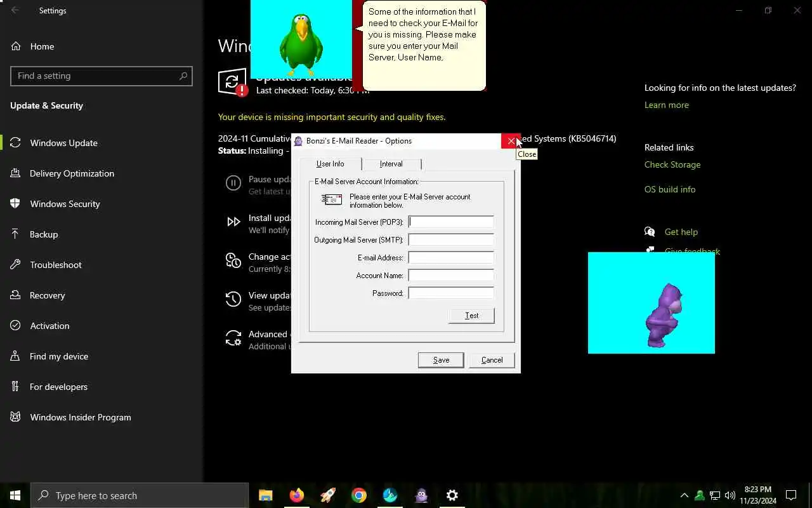Image resolution: width=812 pixels, height=508 pixels.
Task: Open Firefox from the taskbar
Action: point(296,495)
